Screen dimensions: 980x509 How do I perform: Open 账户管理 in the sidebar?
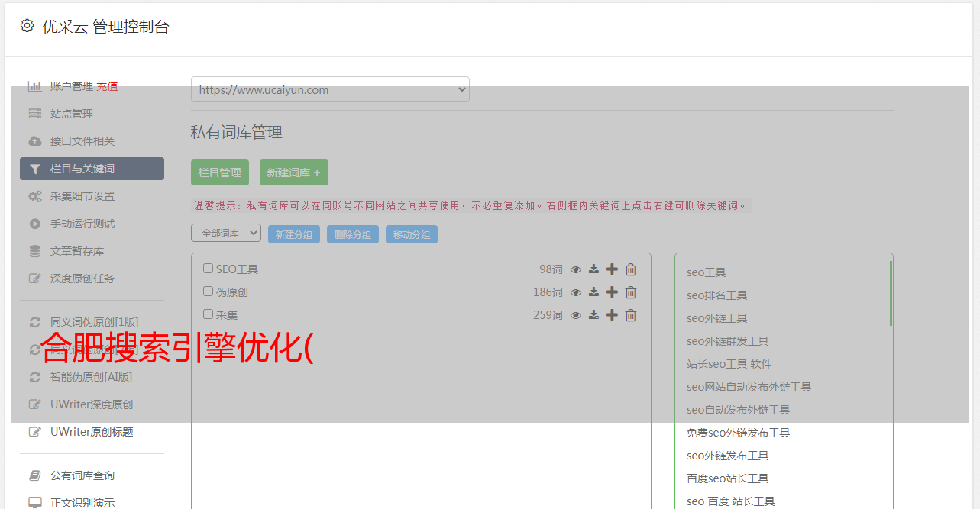tap(72, 86)
